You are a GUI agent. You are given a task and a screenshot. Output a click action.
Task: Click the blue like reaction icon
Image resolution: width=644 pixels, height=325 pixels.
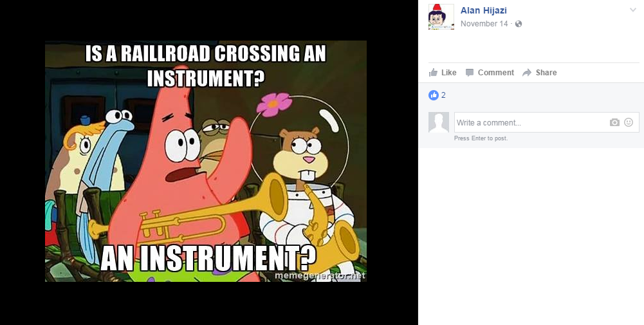coord(434,95)
